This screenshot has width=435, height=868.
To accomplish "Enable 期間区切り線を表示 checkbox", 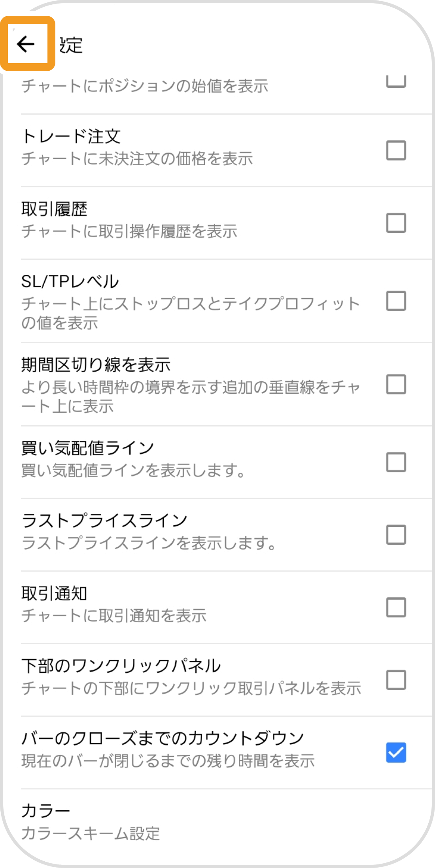I will coord(396,384).
